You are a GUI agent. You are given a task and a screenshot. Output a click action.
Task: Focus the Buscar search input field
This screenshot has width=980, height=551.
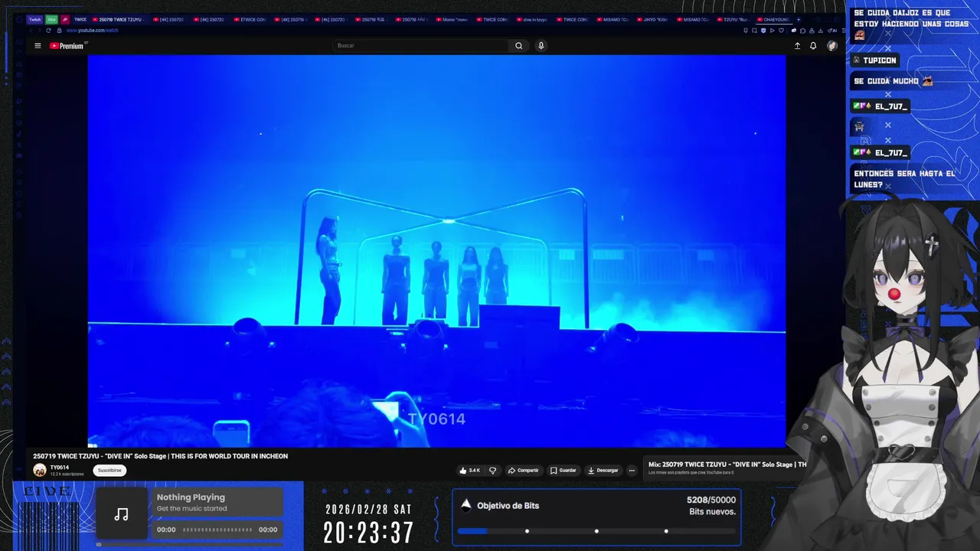click(x=421, y=46)
